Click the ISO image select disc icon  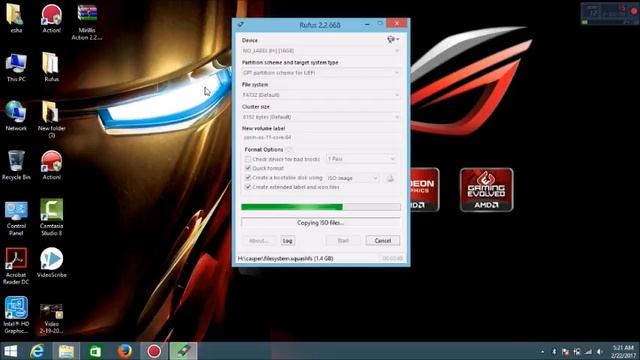(390, 178)
